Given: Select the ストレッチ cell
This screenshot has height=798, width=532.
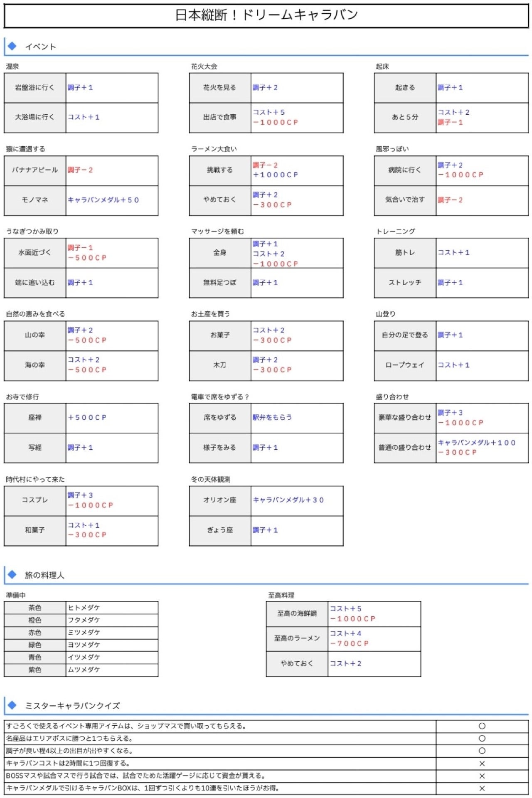Looking at the screenshot, I should coord(405,283).
